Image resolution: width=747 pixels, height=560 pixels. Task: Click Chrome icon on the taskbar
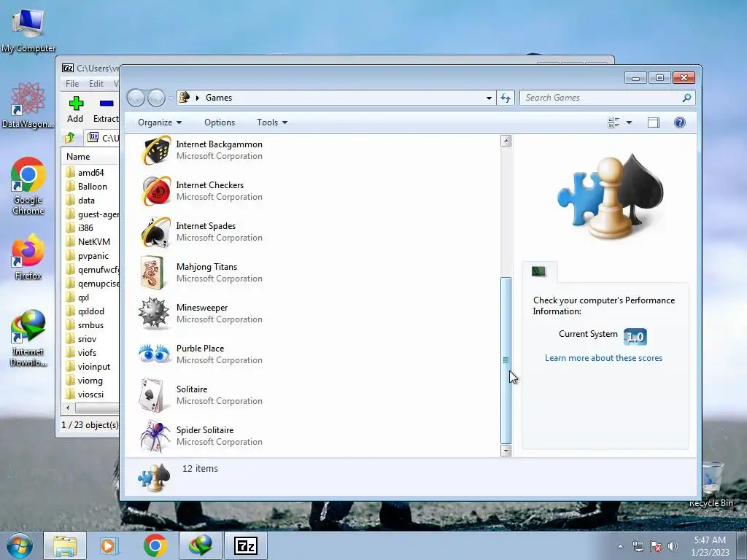[155, 545]
